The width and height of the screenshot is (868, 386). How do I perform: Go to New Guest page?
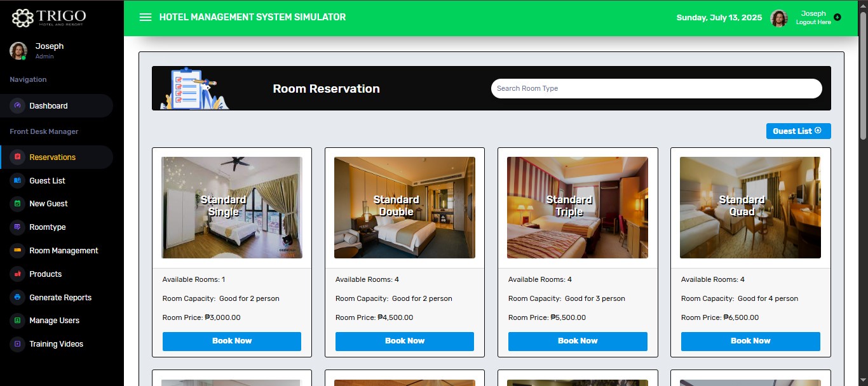57,204
